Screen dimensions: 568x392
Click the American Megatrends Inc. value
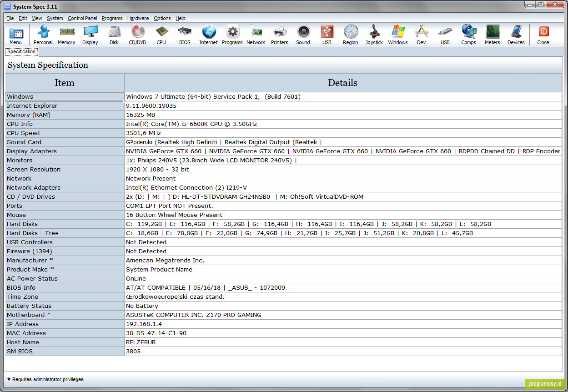pos(165,260)
